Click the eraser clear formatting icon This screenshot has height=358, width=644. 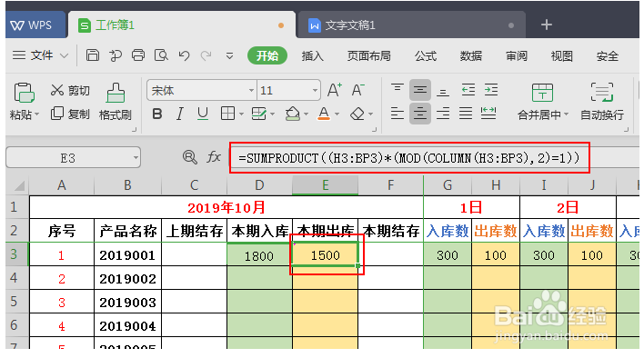click(x=357, y=114)
